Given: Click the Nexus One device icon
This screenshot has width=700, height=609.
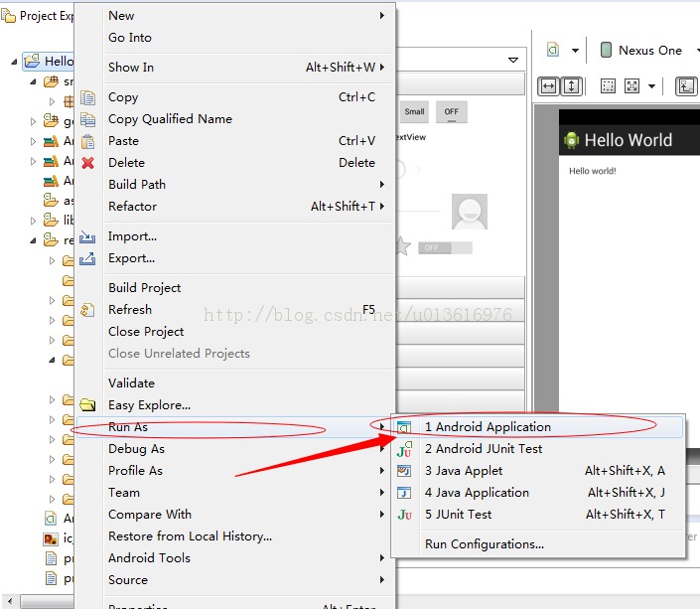Looking at the screenshot, I should click(x=606, y=50).
